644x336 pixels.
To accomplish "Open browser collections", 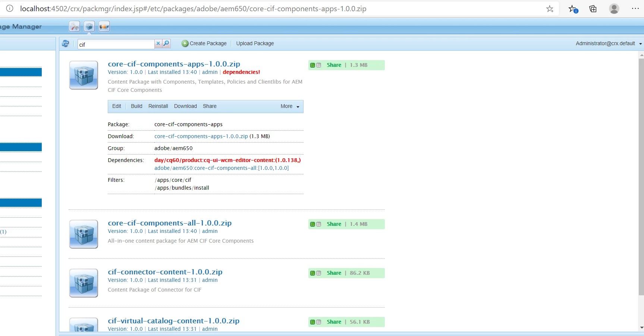I will tap(593, 9).
